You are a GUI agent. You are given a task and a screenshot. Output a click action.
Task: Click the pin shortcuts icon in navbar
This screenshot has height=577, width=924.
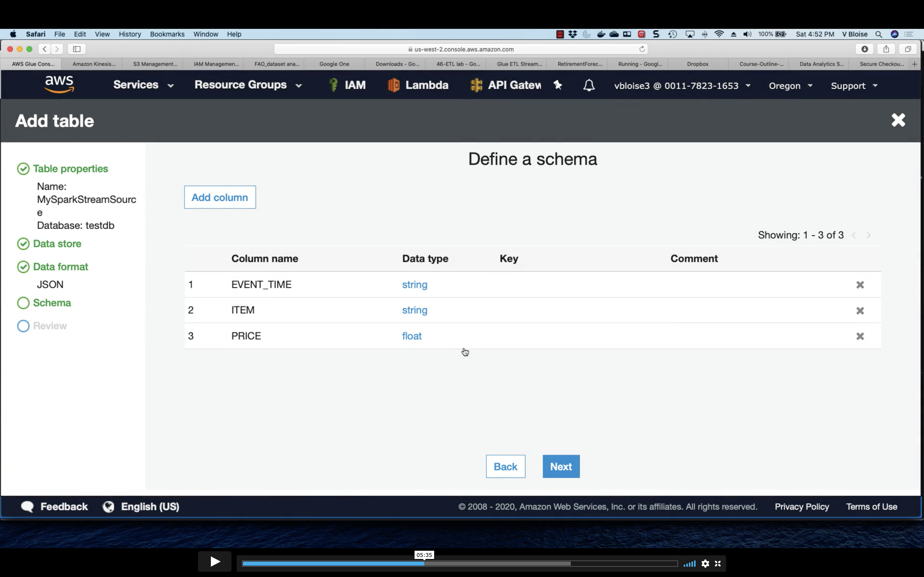coord(558,85)
